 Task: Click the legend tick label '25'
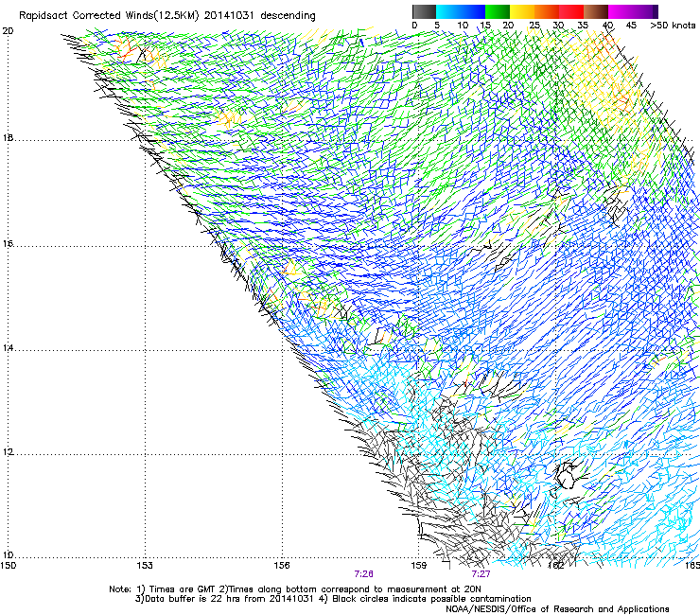[x=534, y=26]
